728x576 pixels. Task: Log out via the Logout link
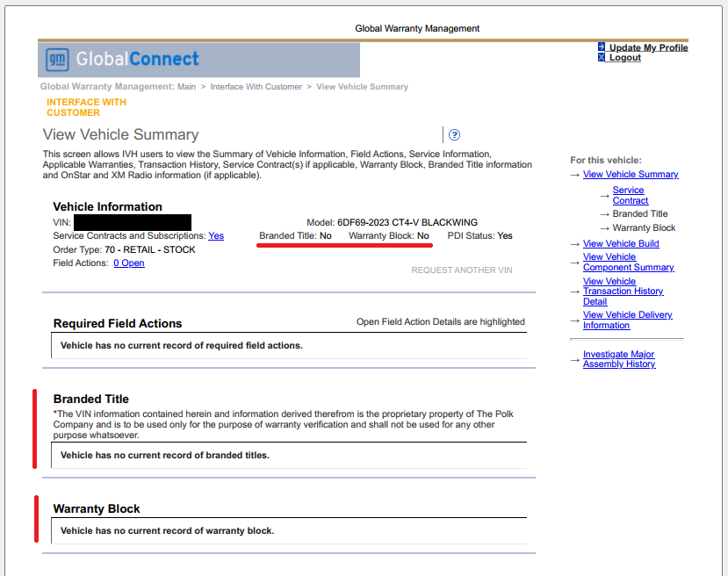625,58
